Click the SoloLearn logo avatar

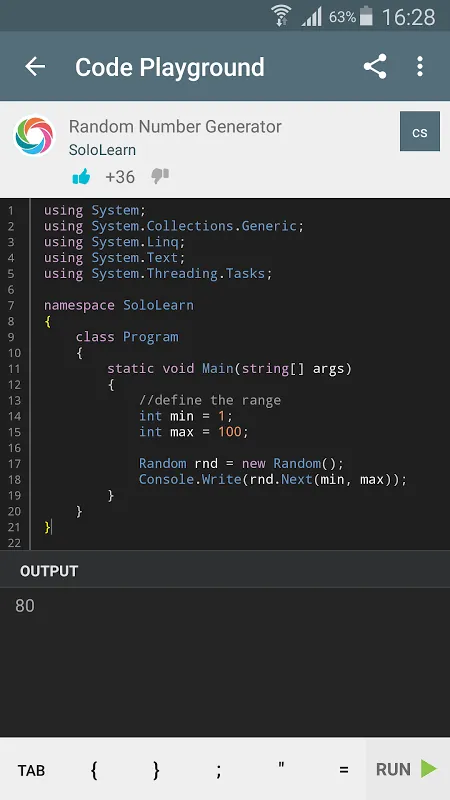tap(34, 135)
